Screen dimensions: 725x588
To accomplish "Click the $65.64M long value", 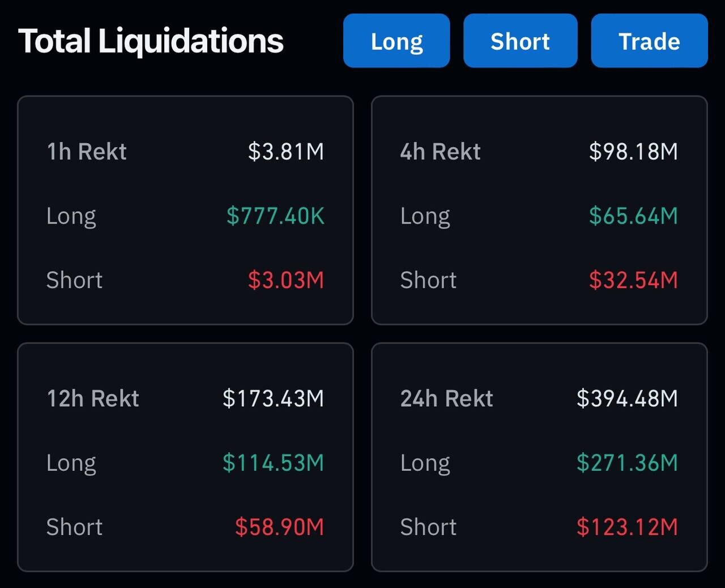I will click(x=633, y=216).
